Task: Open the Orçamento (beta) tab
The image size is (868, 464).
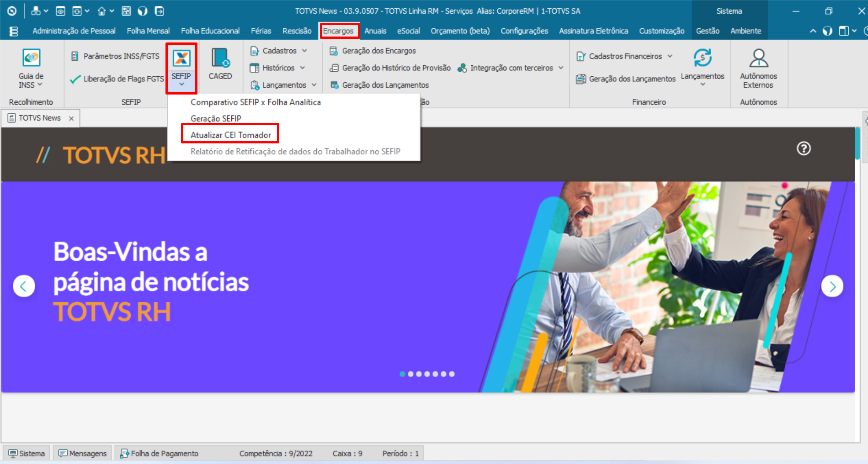Action: click(460, 31)
